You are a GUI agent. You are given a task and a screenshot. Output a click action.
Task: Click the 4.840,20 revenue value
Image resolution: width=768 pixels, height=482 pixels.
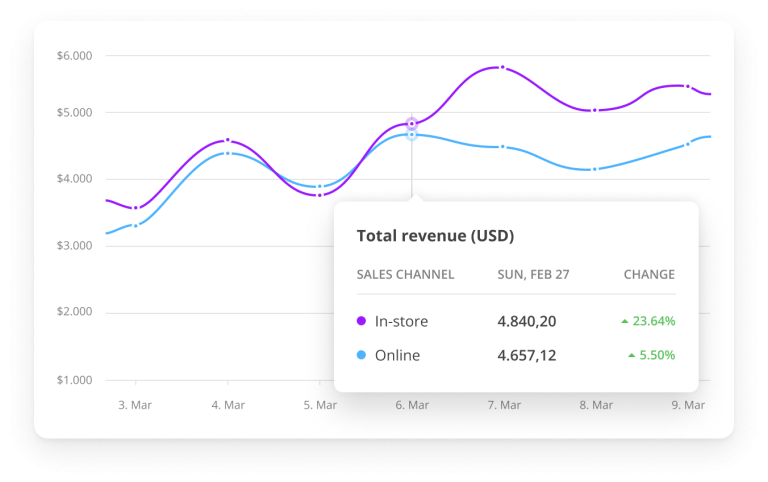click(527, 321)
